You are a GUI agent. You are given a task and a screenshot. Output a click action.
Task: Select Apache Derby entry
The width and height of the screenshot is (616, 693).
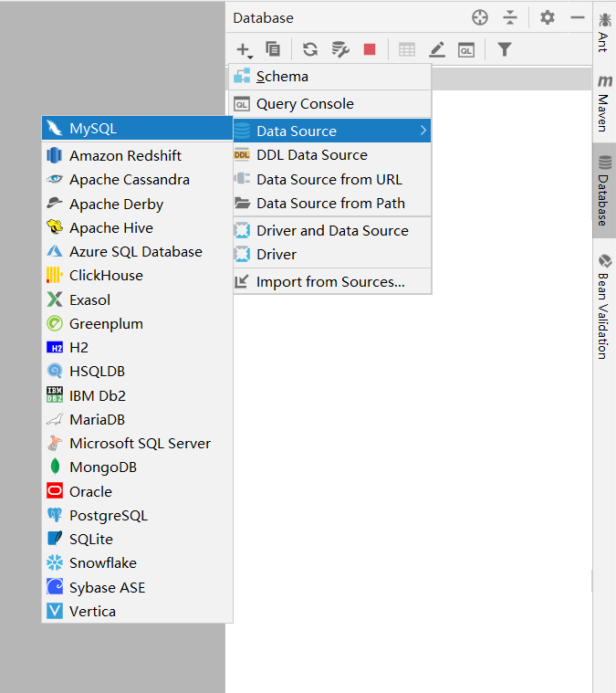coord(138,204)
